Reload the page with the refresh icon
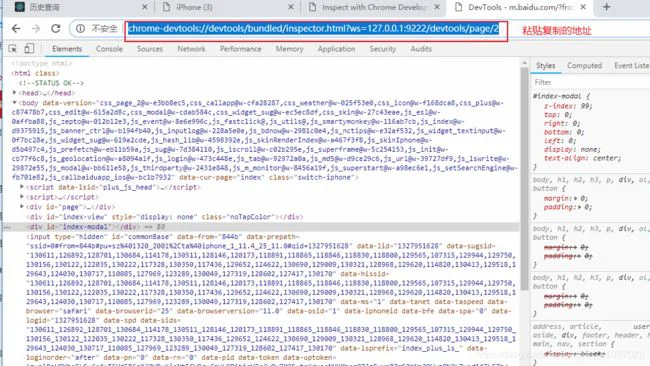The image size is (650, 366). (x=56, y=29)
